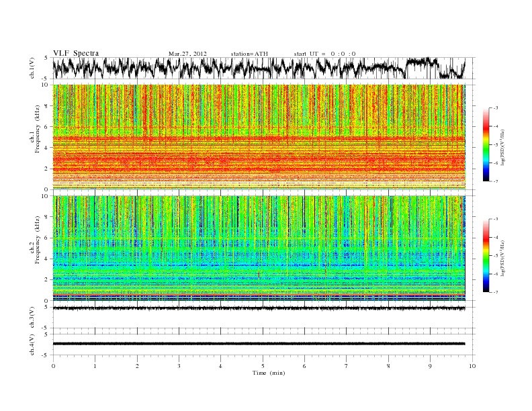Click the "-3" tick on ch.1 color bar
Screen dimensions: 532x411
(x=496, y=108)
